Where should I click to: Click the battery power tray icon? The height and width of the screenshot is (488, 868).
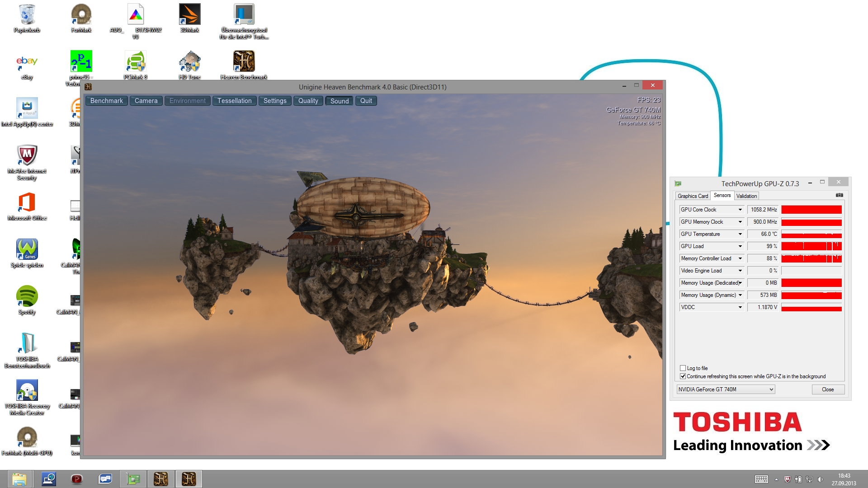pyautogui.click(x=798, y=479)
